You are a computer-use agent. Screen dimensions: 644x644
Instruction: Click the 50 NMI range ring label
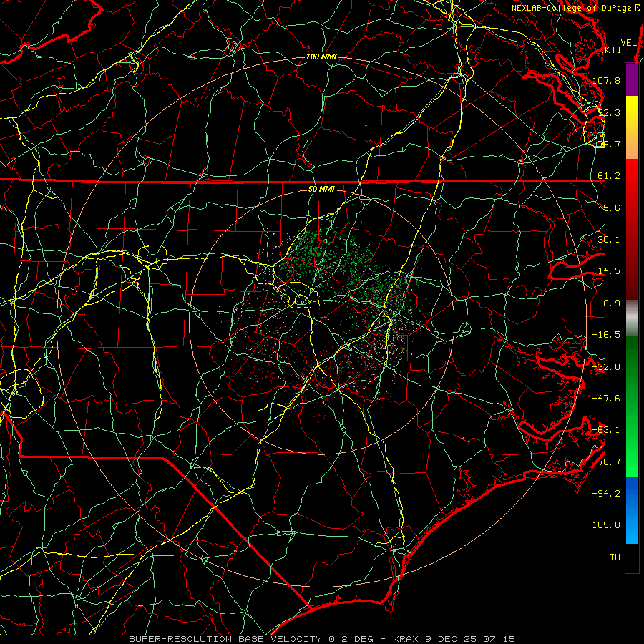point(321,190)
